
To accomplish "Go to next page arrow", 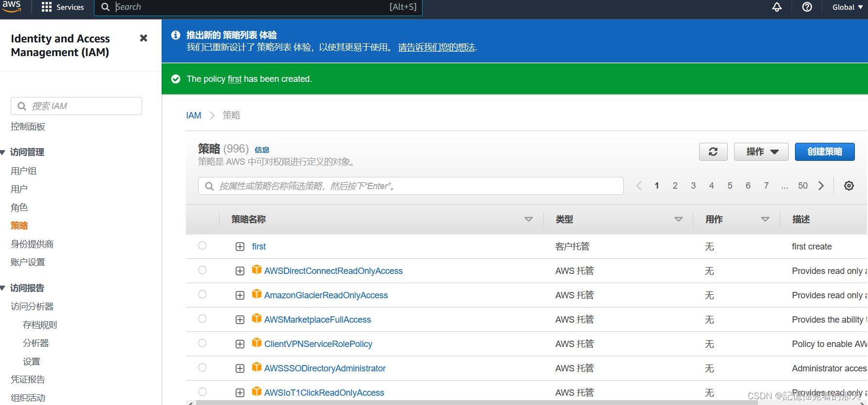I will tap(821, 186).
